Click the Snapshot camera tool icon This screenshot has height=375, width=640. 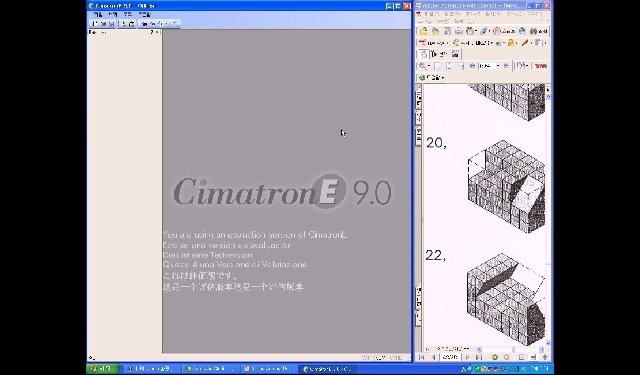tap(455, 54)
